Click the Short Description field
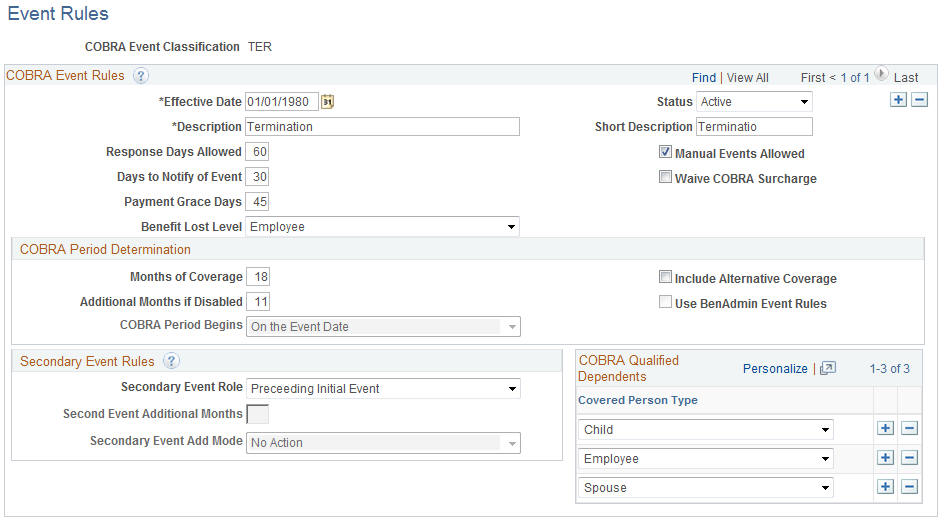The width and height of the screenshot is (945, 522). (754, 127)
